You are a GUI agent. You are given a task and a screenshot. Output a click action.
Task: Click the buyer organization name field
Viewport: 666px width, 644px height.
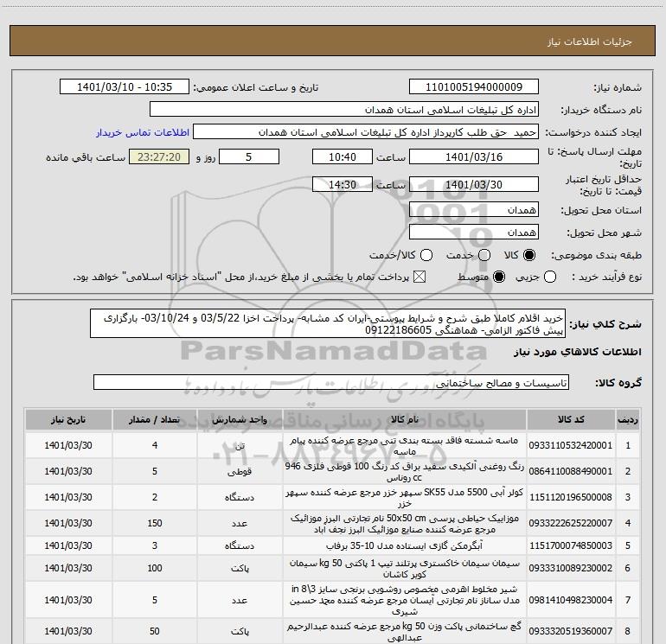click(x=344, y=109)
